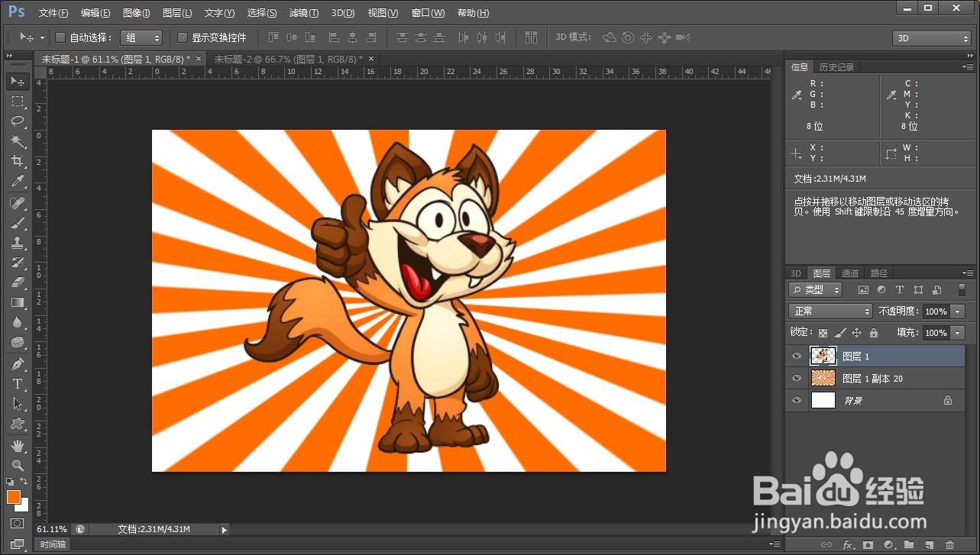Toggle layer filtering switch on
This screenshot has height=555, width=980.
point(961,290)
